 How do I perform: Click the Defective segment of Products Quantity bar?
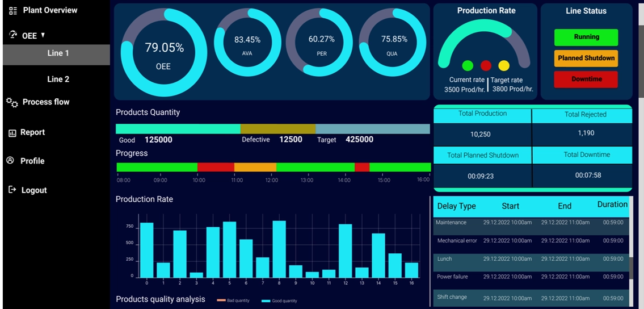pos(277,129)
